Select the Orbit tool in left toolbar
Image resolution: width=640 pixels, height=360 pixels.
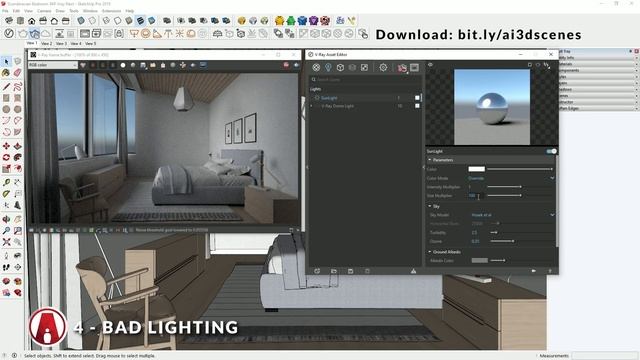[x=6, y=219]
